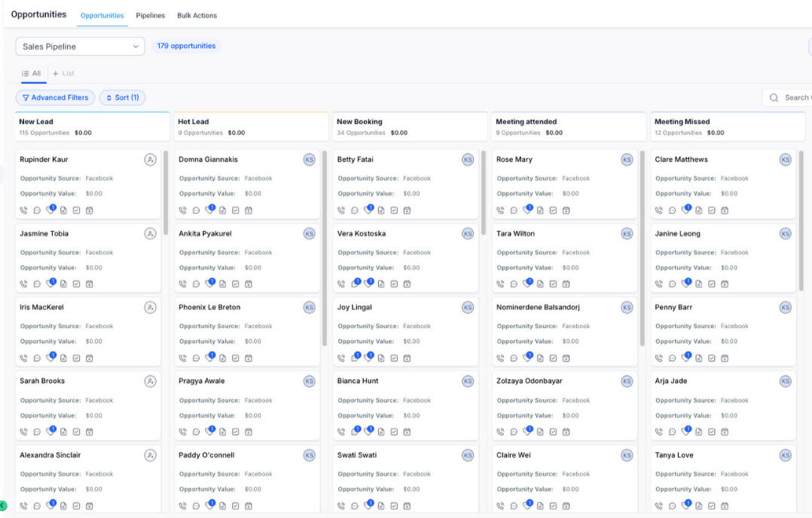Viewport: 812px width, 518px height.
Task: Click the tags icon on Betty Fatai's card
Action: 368,210
